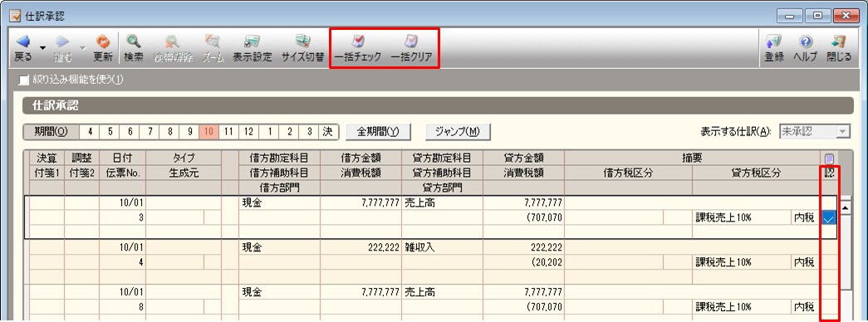Uncheck approval box for voucher No. 3

click(829, 218)
